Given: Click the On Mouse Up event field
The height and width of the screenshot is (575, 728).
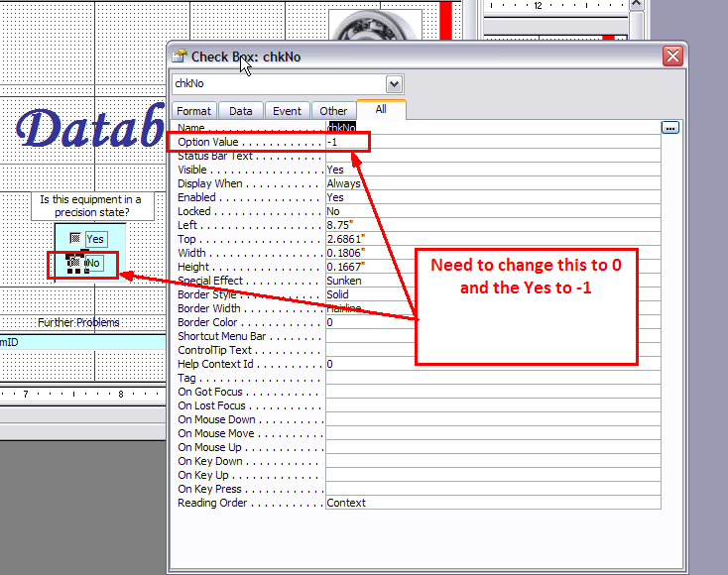Looking at the screenshot, I should click(493, 447).
